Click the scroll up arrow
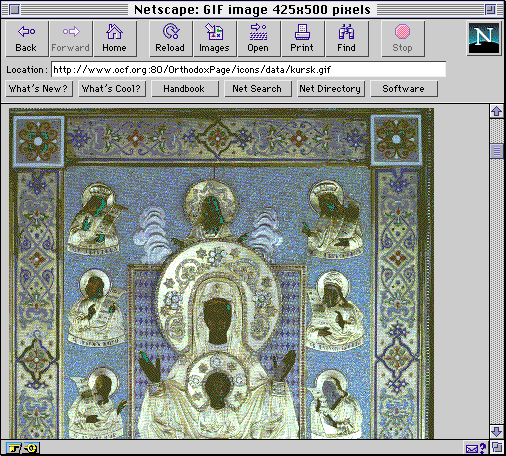 pos(496,111)
